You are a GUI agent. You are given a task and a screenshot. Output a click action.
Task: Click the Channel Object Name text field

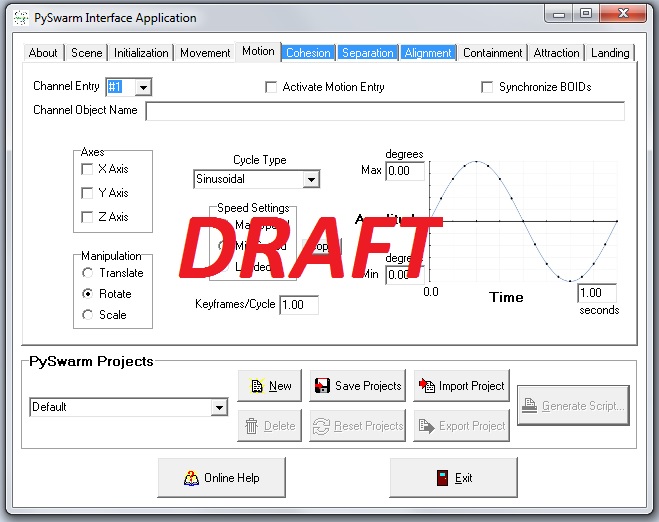coord(385,111)
